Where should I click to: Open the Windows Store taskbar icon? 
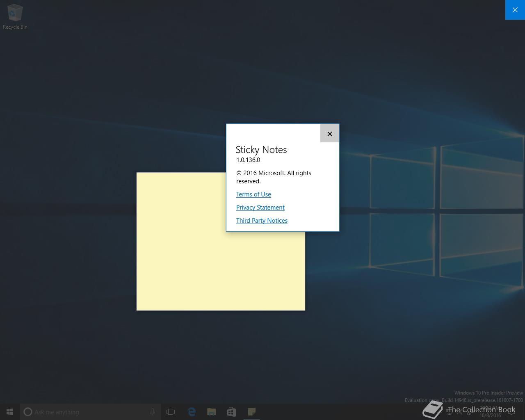click(x=232, y=412)
